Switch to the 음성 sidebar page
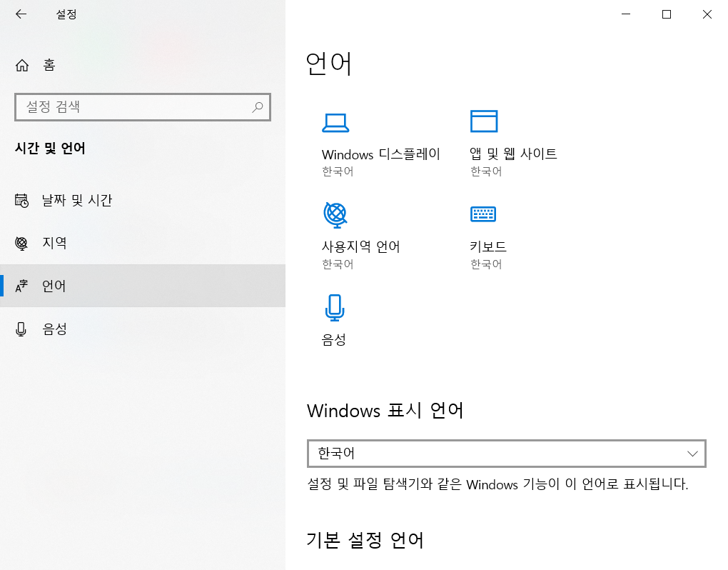The height and width of the screenshot is (570, 728). (x=143, y=329)
